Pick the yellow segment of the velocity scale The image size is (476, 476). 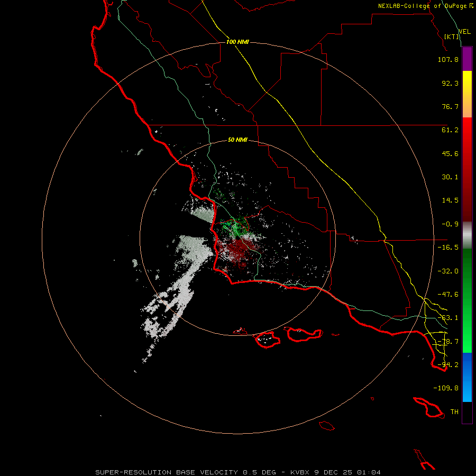(467, 94)
